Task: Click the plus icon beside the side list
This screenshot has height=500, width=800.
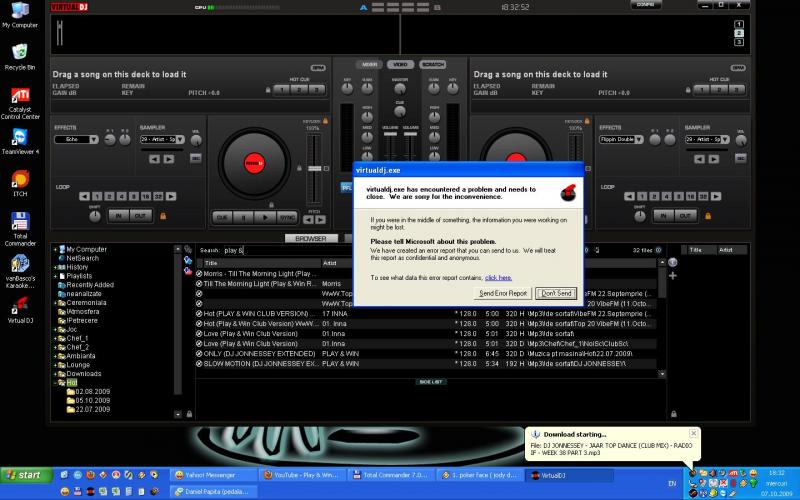Action: [x=673, y=276]
